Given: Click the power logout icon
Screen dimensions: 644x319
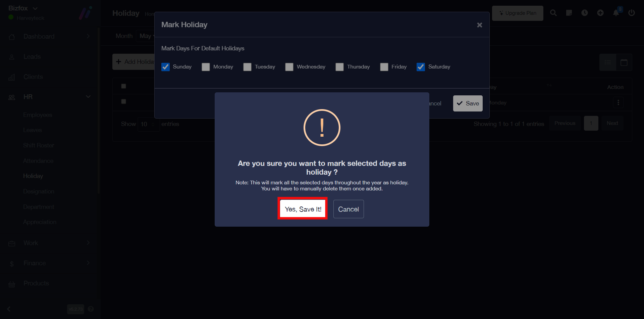Looking at the screenshot, I should pyautogui.click(x=632, y=13).
